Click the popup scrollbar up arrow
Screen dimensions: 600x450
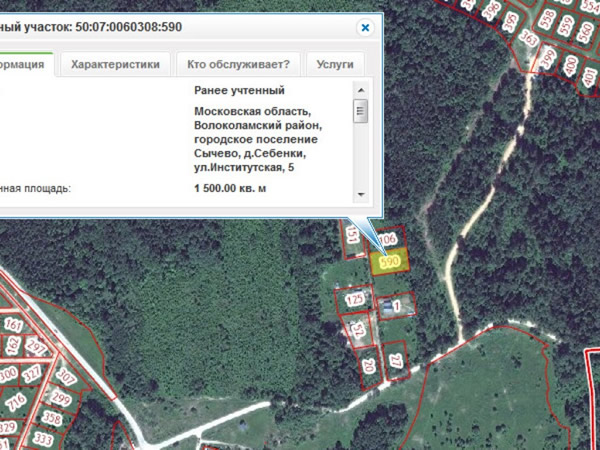pos(360,91)
